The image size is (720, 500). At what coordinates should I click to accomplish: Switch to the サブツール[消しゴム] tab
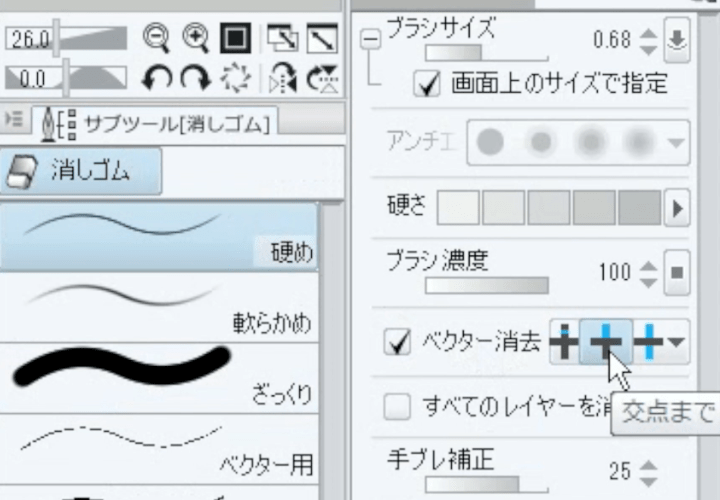(155, 123)
